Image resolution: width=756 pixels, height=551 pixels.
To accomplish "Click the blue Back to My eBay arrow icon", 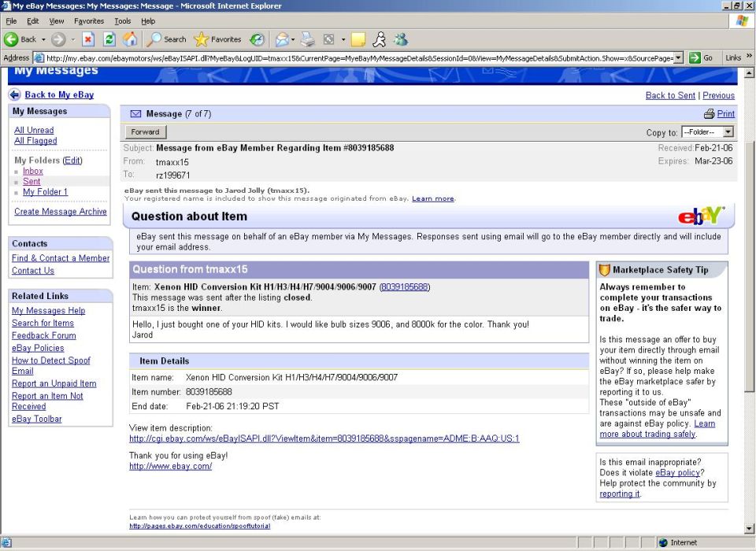I will (14, 94).
